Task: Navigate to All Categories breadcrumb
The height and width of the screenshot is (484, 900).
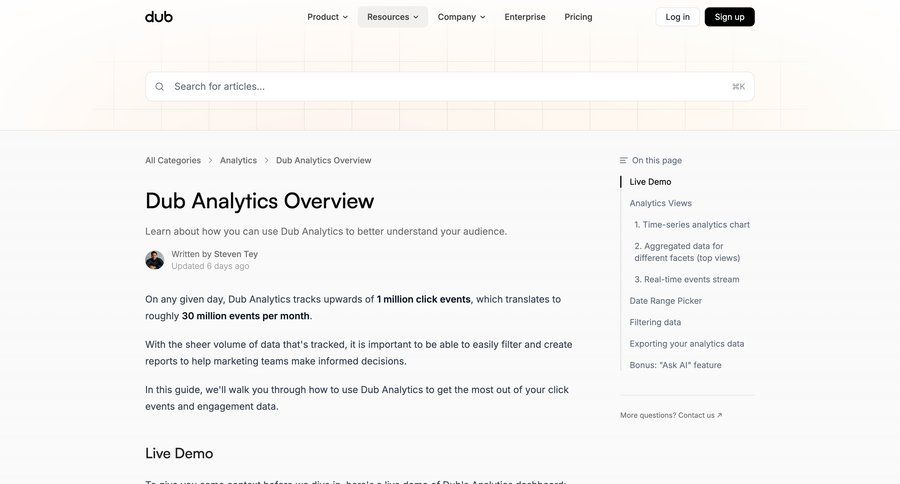Action: pyautogui.click(x=173, y=160)
